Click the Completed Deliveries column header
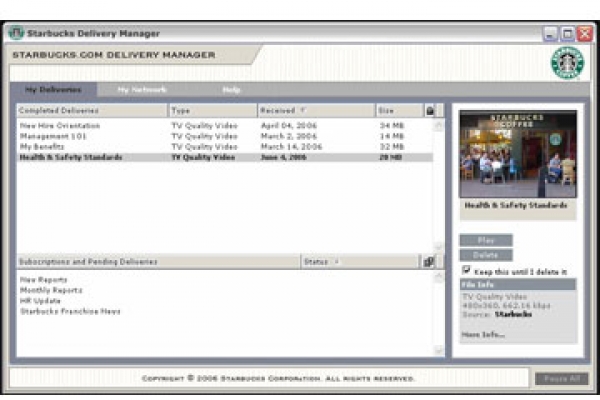 click(x=92, y=111)
